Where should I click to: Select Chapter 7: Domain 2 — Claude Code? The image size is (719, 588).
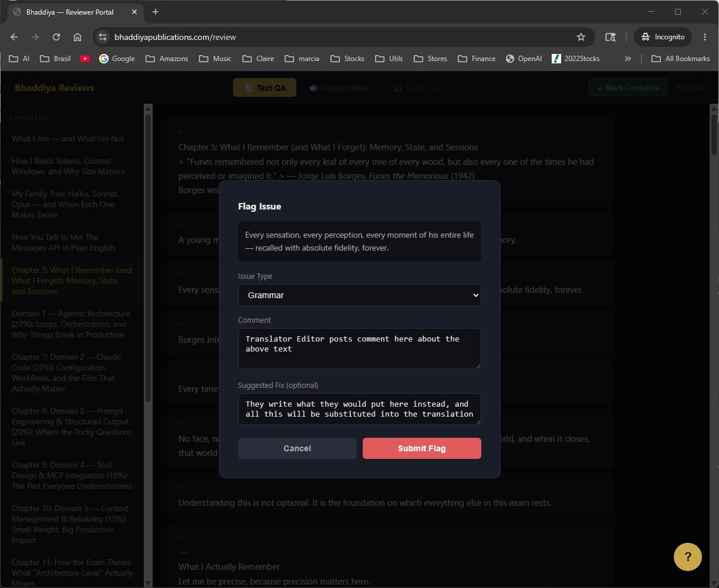tap(72, 373)
